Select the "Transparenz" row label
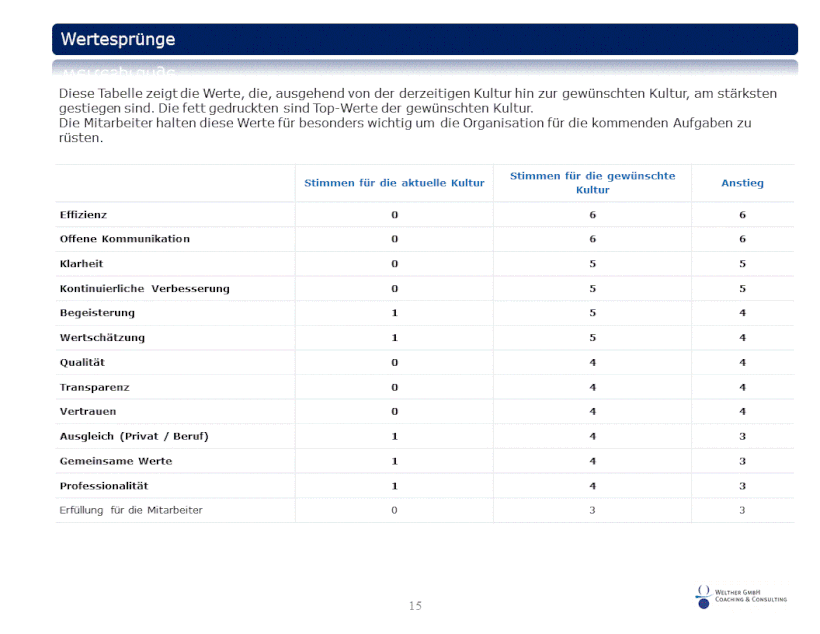The height and width of the screenshot is (634, 820). 94,387
